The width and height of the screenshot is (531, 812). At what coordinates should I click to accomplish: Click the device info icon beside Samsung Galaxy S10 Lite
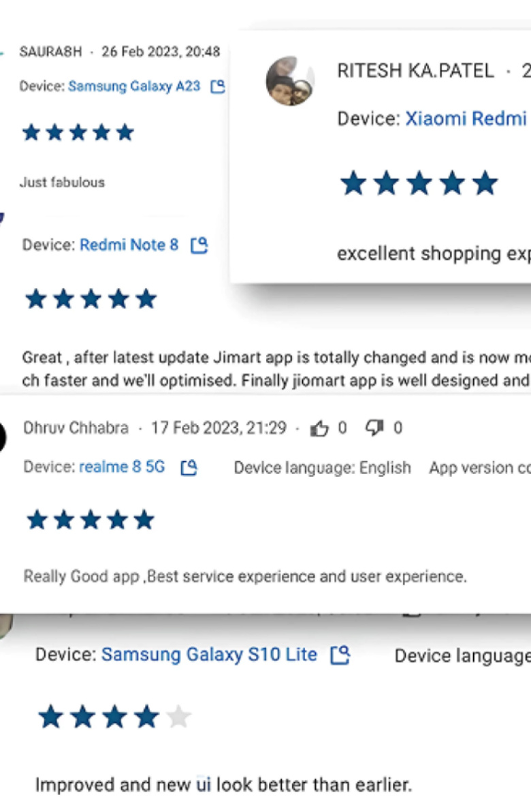340,655
